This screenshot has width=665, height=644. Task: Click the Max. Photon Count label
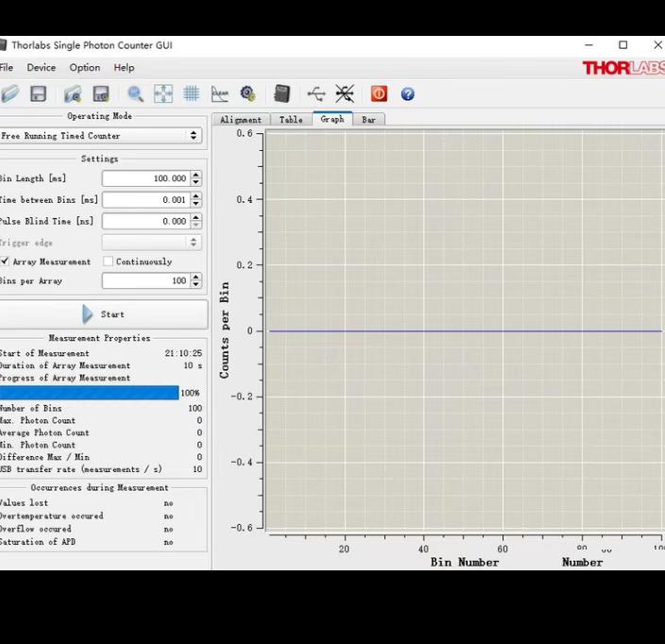38,420
